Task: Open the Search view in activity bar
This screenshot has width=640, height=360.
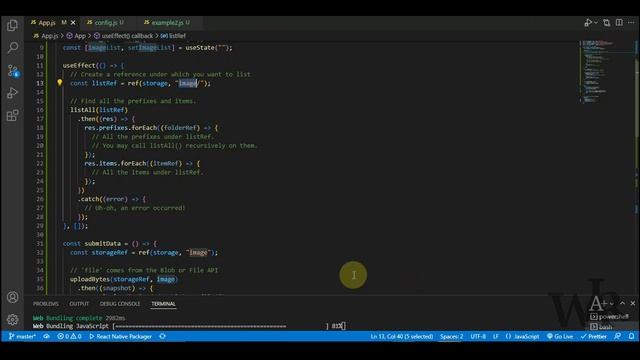Action: pyautogui.click(x=12, y=47)
